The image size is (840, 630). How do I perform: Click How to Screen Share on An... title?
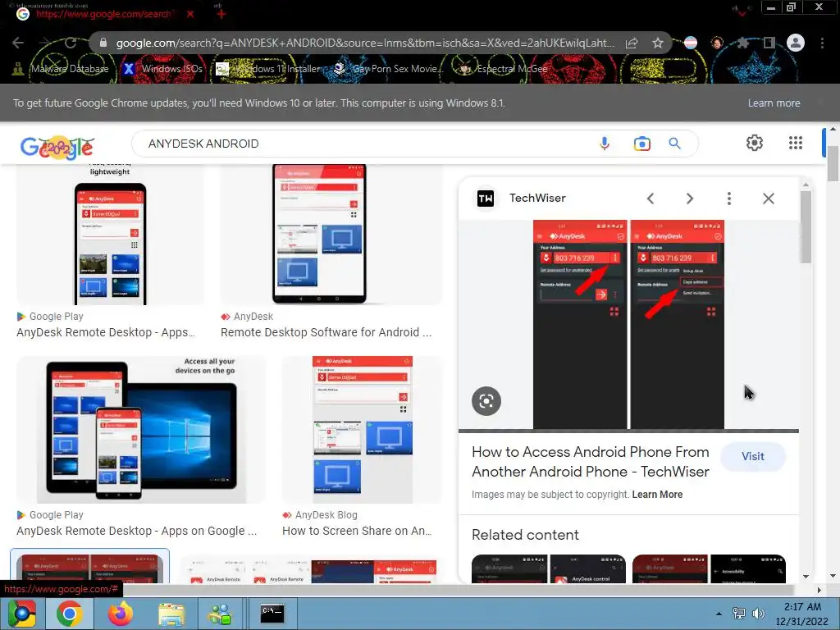coord(357,531)
